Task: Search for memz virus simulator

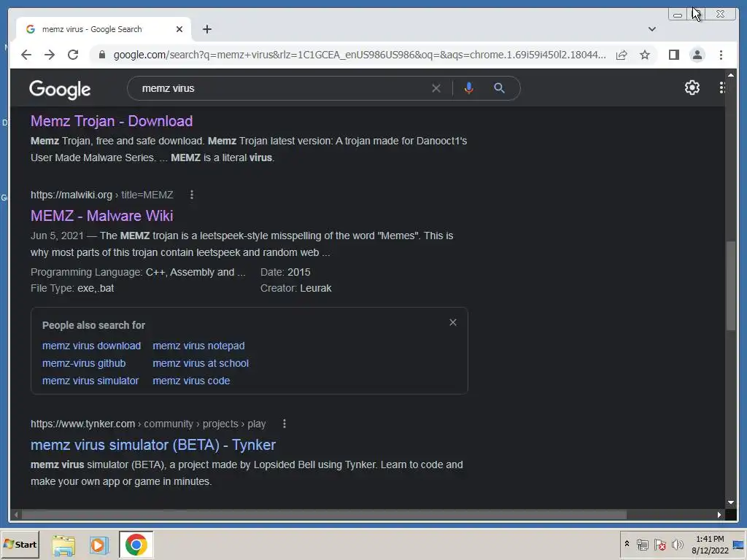Action: pyautogui.click(x=90, y=381)
